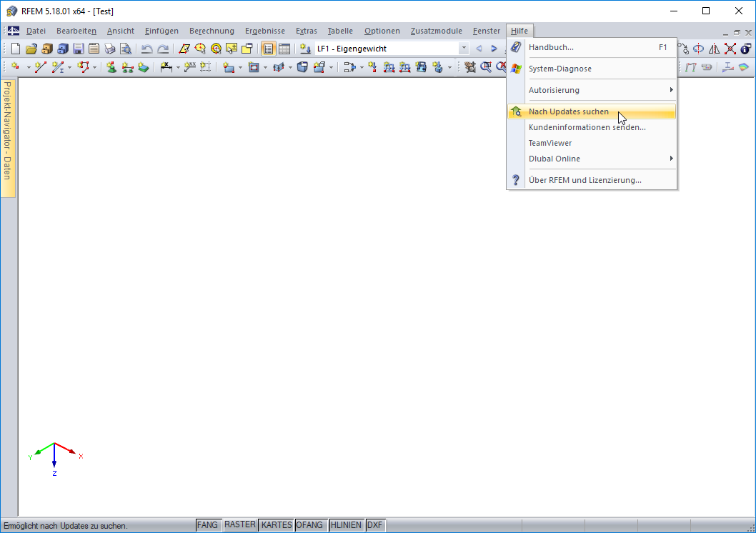Activate the ellipse selection tool

tap(200, 49)
